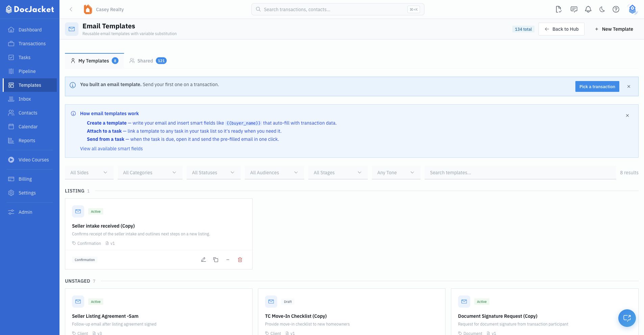The height and width of the screenshot is (335, 644).
Task: Click the Reports sidebar icon
Action: click(11, 140)
